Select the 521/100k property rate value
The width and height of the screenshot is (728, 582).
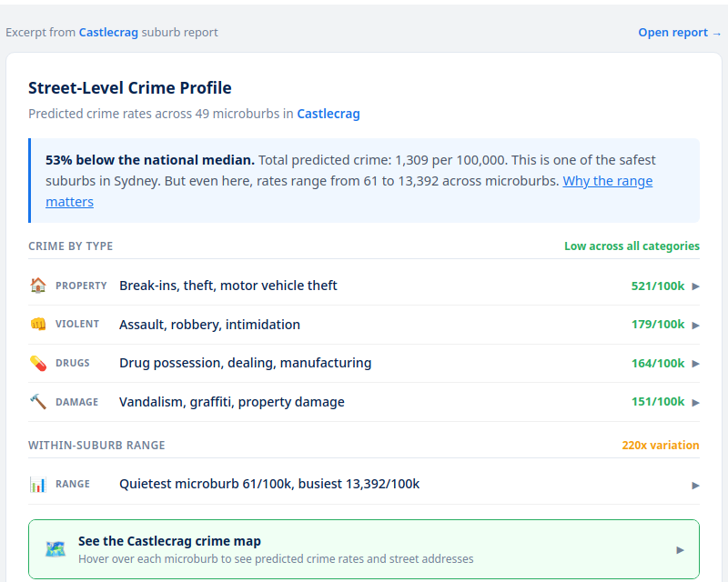657,286
